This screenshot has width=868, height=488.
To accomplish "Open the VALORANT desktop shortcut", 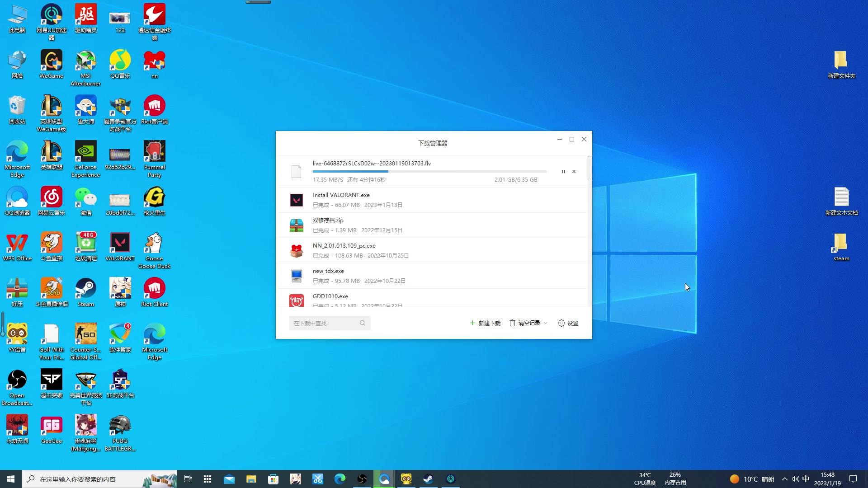I will pyautogui.click(x=120, y=247).
